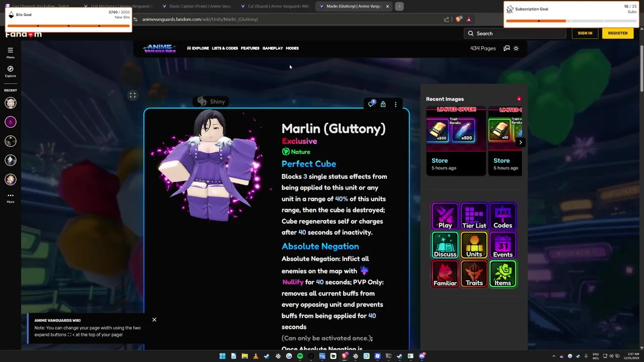The height and width of the screenshot is (362, 644).
Task: Open the FEATURES navigation menu
Action: point(250,48)
